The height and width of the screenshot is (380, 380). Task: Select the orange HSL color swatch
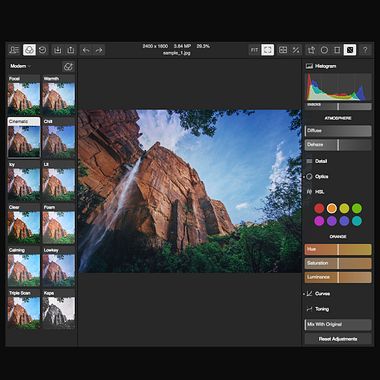[332, 208]
